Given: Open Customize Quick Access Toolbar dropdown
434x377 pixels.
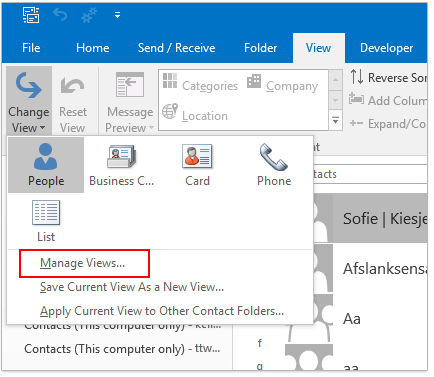Looking at the screenshot, I should click(117, 15).
